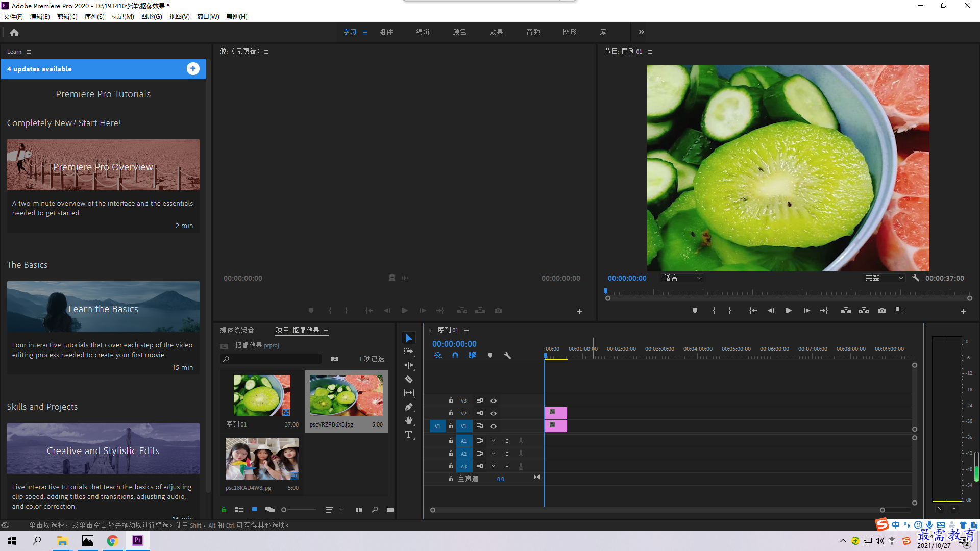This screenshot has width=980, height=551.
Task: Click Export Frame camera in Program monitor
Action: coord(881,311)
